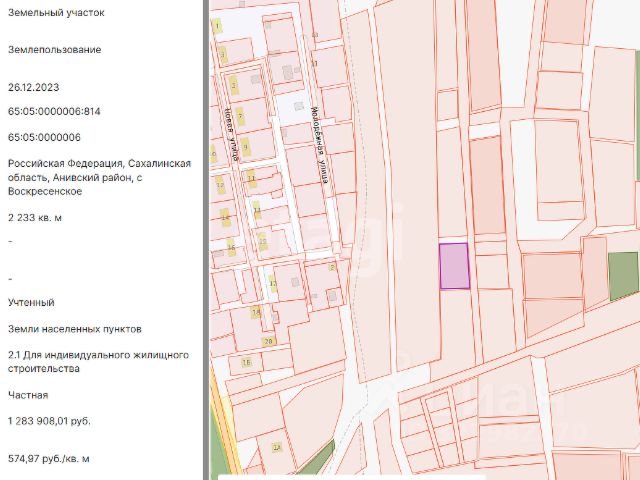The width and height of the screenshot is (640, 480).
Task: Click house number 9 marker on map
Action: click(x=245, y=147)
